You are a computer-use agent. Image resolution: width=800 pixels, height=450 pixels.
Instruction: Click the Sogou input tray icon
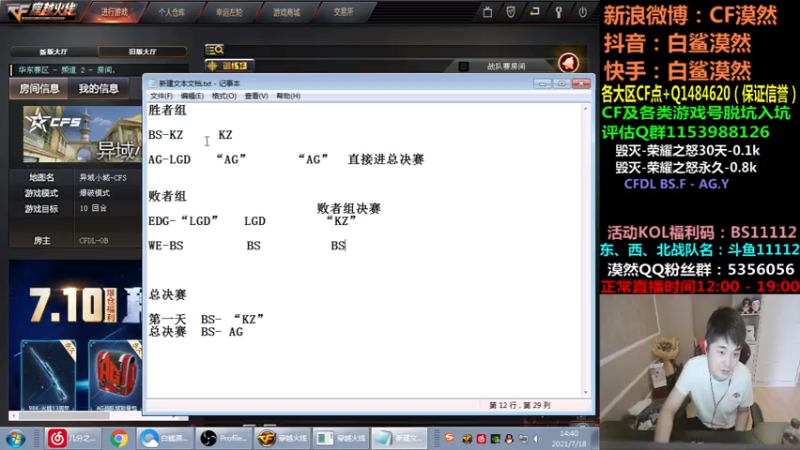pos(449,438)
